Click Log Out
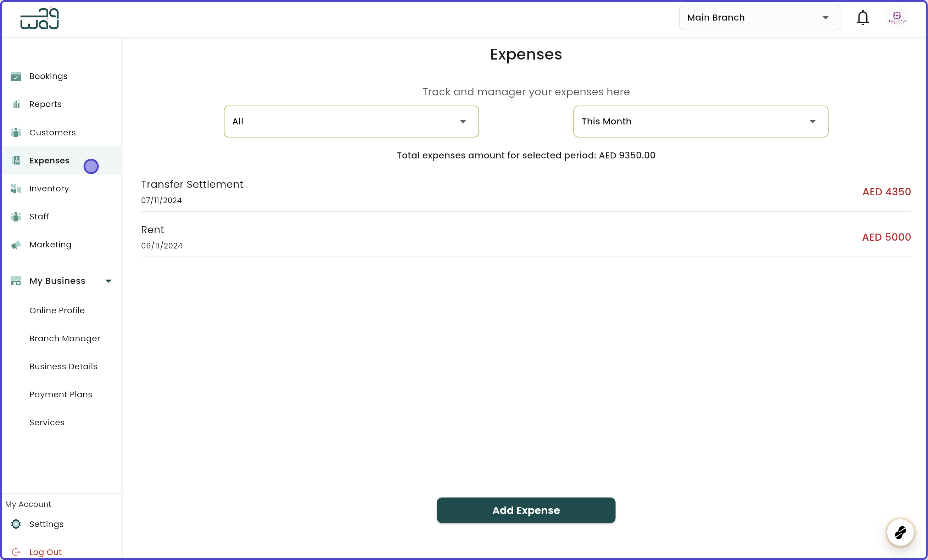928x560 pixels. pos(45,552)
